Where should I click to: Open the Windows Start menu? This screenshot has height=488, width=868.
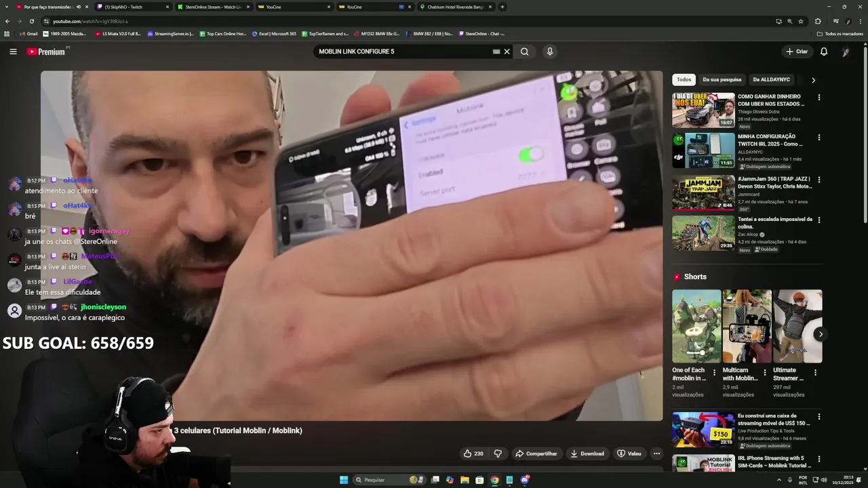click(344, 480)
